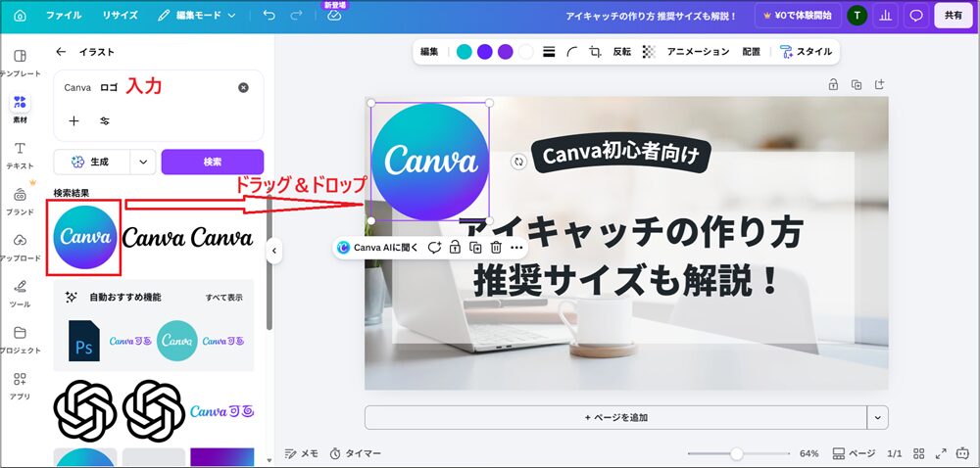Viewport: 980px width, 468px height.
Task: Open the リサイズ menu
Action: click(120, 16)
